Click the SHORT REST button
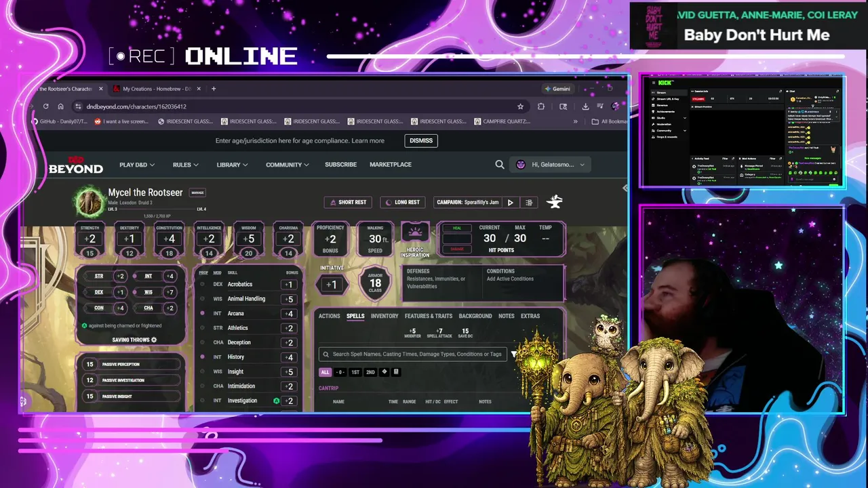This screenshot has width=868, height=488. click(x=348, y=202)
